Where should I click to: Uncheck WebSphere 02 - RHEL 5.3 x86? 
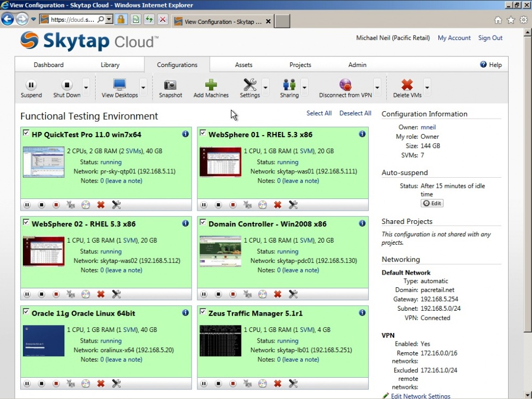(x=26, y=222)
